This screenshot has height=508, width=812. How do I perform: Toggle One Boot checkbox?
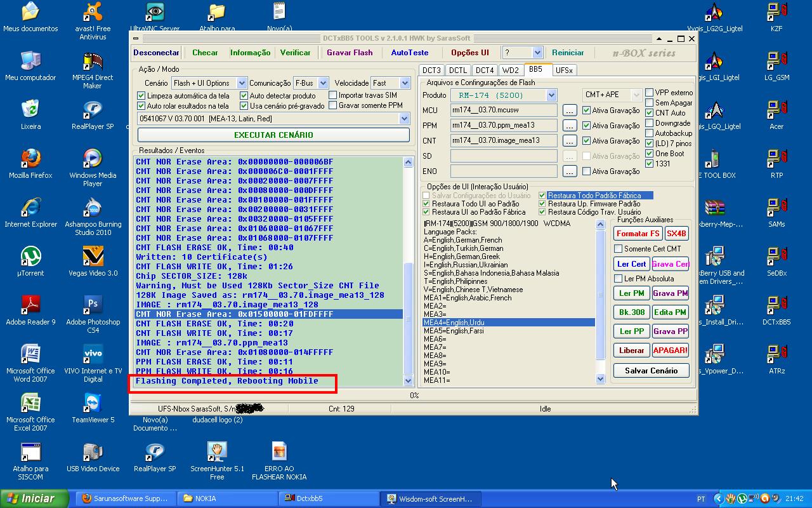(x=649, y=154)
